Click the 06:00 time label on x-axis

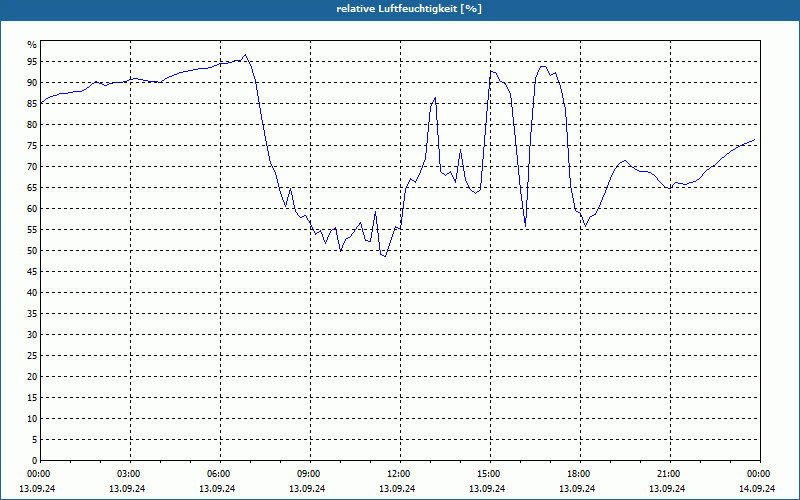click(220, 474)
